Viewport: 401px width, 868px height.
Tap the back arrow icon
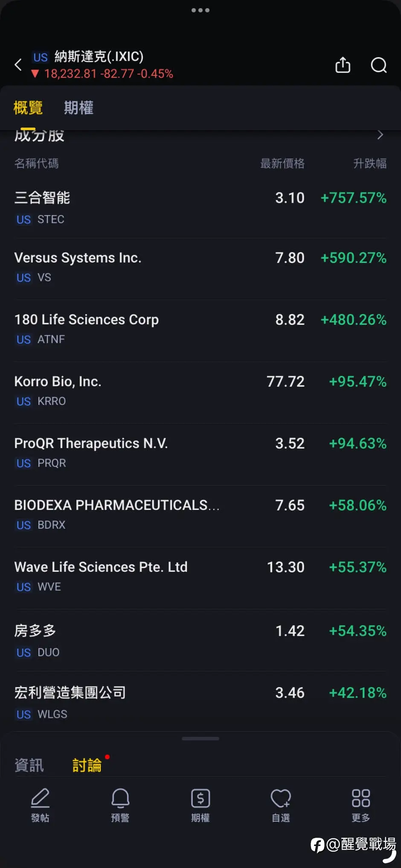(18, 65)
